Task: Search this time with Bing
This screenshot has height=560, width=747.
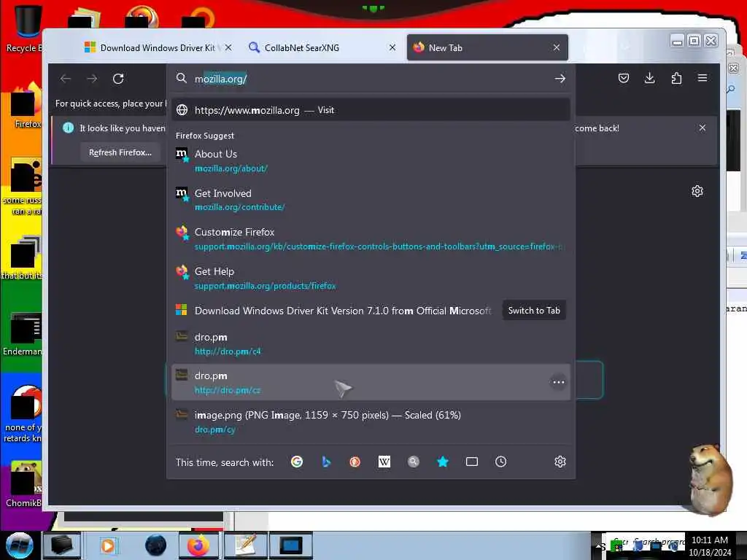Action: coord(326,462)
